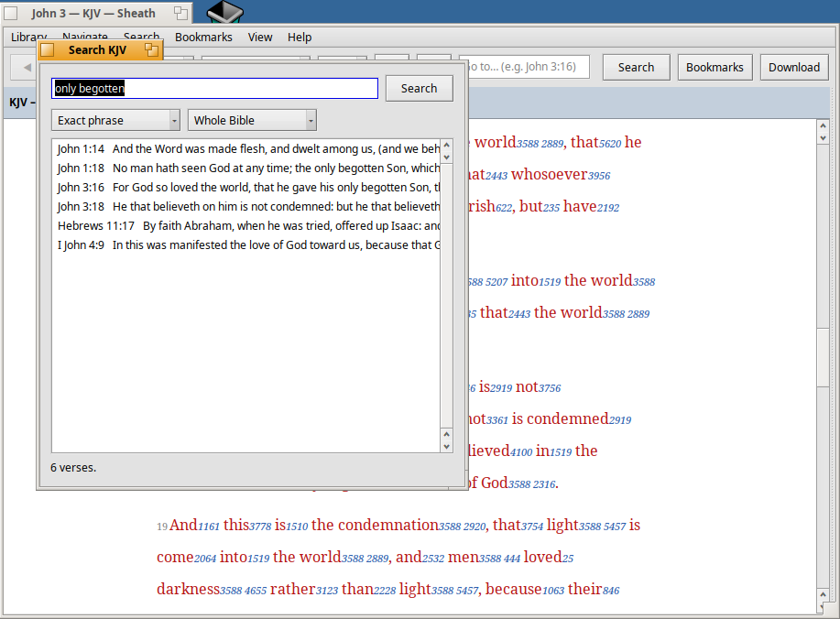The image size is (840, 619).
Task: Click the main text scrollbar up arrow at top
Action: click(x=824, y=125)
